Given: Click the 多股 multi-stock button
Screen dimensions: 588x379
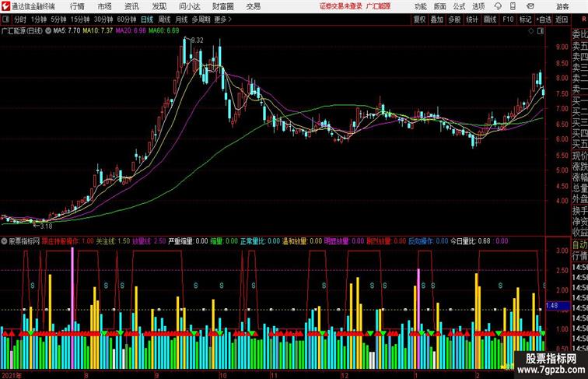Looking at the screenshot, I should tap(454, 19).
